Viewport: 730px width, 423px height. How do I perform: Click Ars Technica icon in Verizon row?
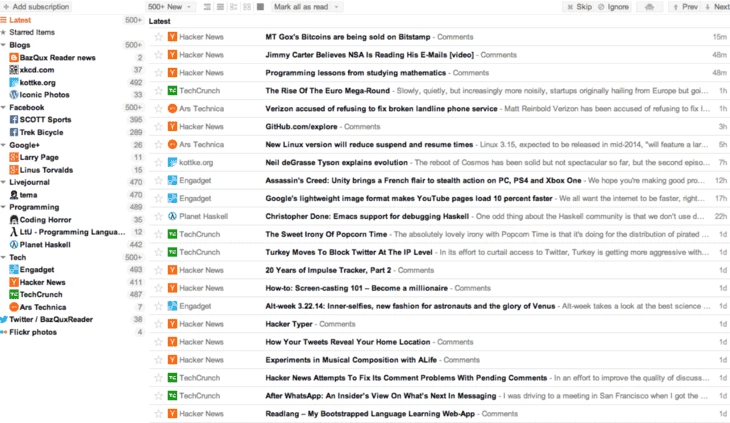[172, 108]
